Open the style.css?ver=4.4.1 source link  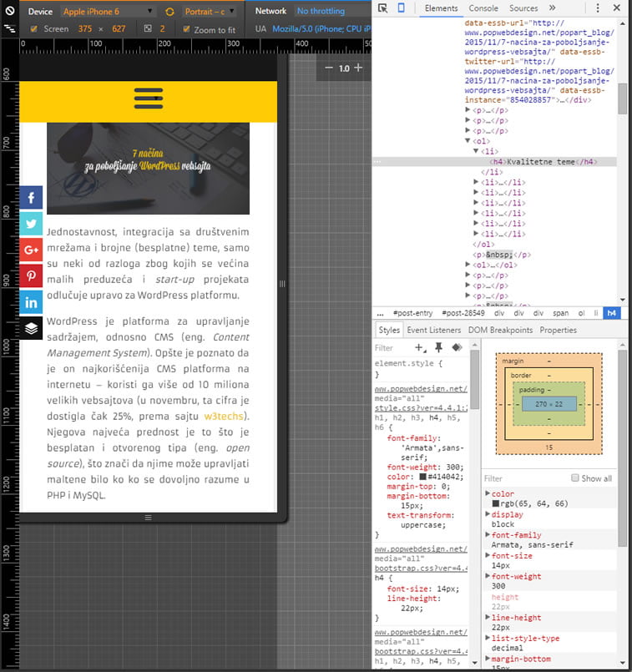click(x=421, y=408)
